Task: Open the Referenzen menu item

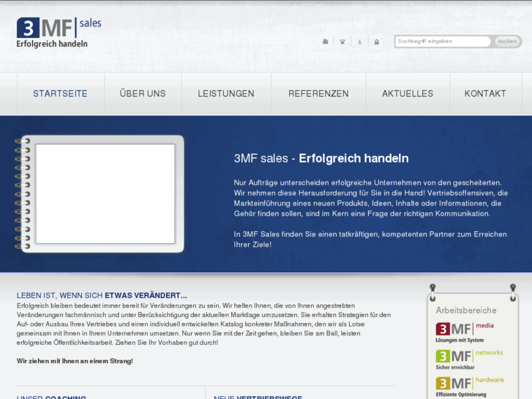Action: coord(318,94)
